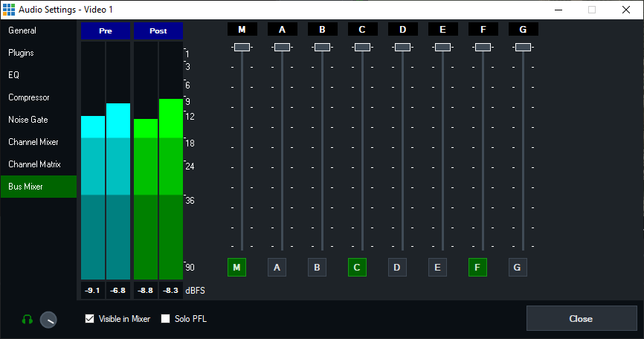Switch to the EQ tab

point(13,75)
